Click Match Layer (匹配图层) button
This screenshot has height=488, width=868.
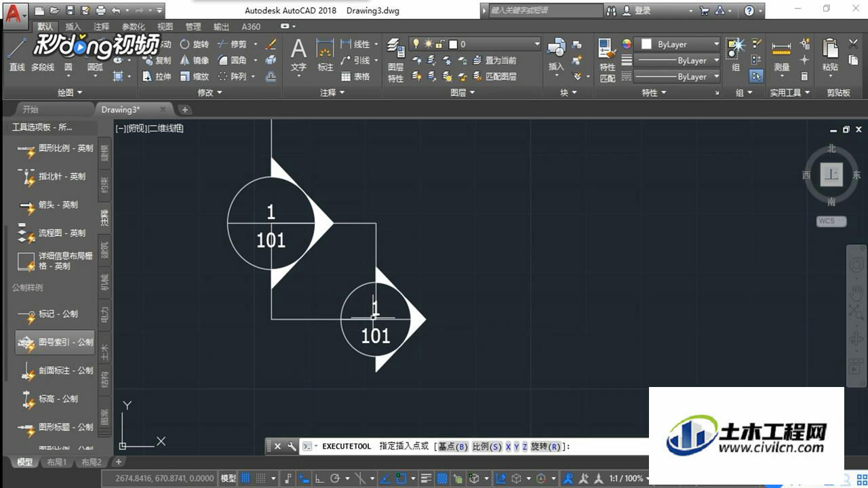pos(495,77)
